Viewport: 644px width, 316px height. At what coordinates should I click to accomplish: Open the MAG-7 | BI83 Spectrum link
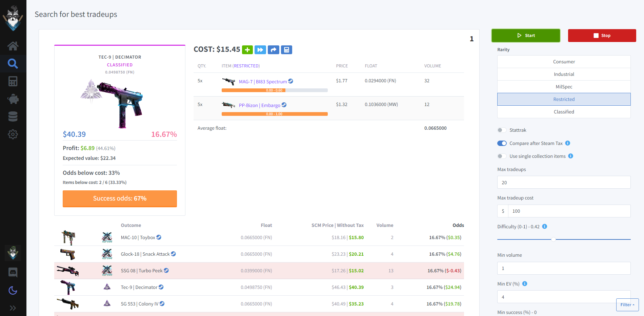click(x=263, y=82)
